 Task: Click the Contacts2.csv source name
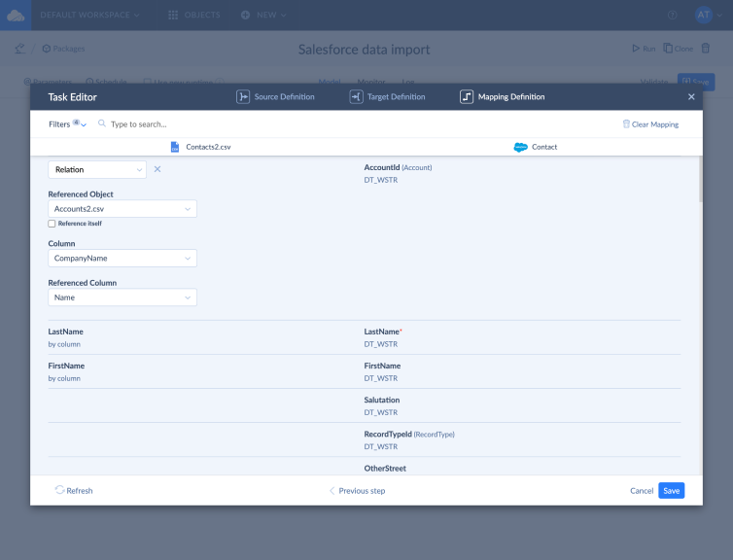pos(208,147)
